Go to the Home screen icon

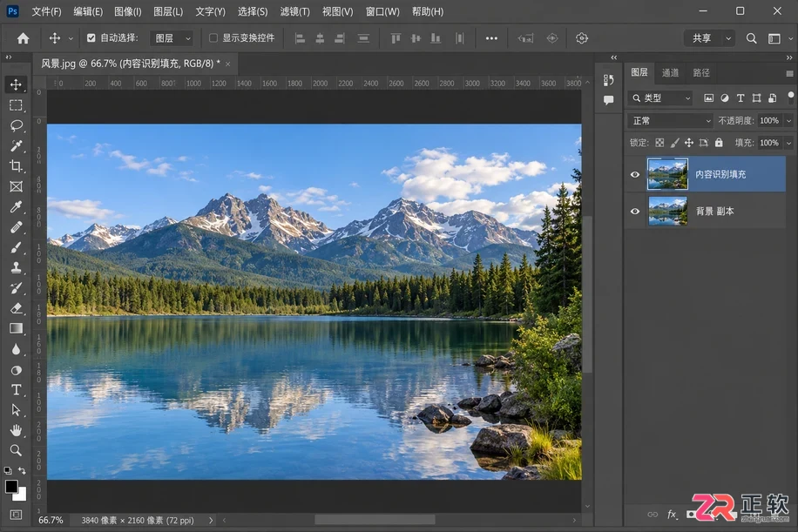click(23, 38)
